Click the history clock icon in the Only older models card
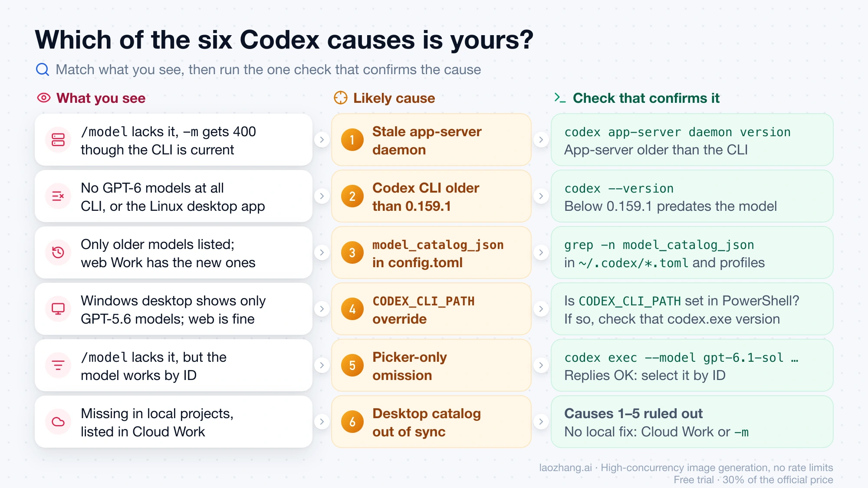The width and height of the screenshot is (868, 488). tap(58, 252)
